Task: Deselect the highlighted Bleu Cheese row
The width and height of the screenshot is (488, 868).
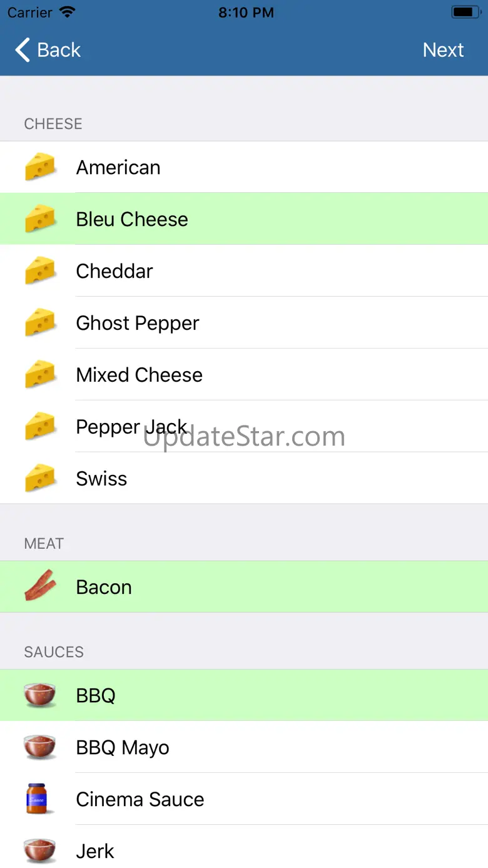Action: pyautogui.click(x=244, y=219)
